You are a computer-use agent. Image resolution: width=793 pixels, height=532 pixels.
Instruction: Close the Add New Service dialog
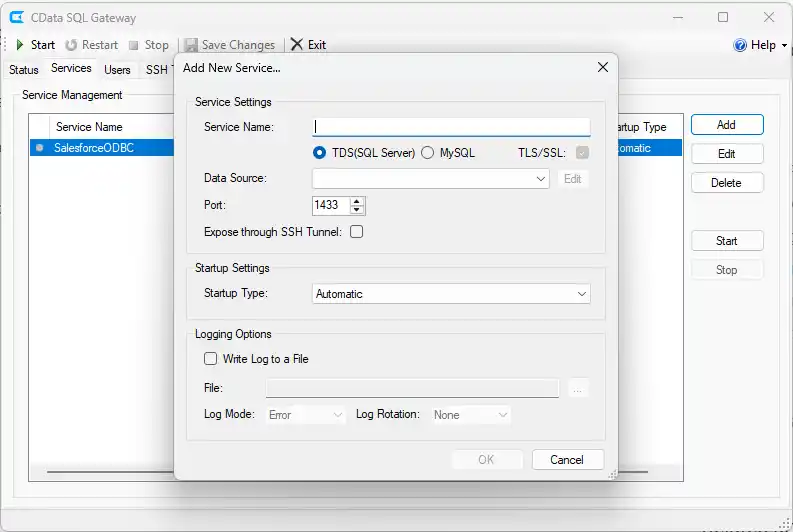pos(602,67)
